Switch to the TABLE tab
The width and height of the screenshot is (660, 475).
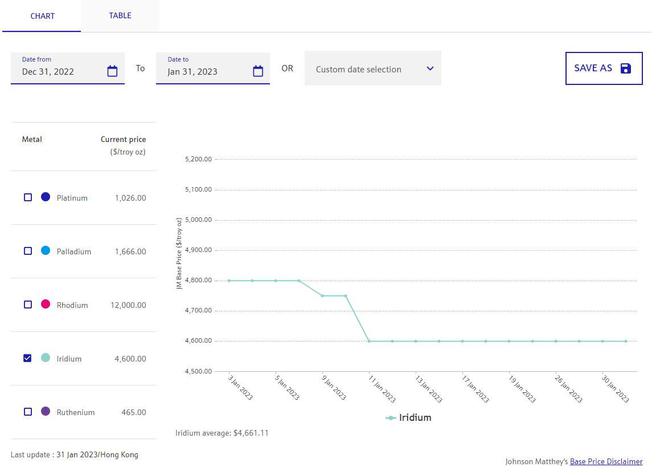click(x=120, y=16)
